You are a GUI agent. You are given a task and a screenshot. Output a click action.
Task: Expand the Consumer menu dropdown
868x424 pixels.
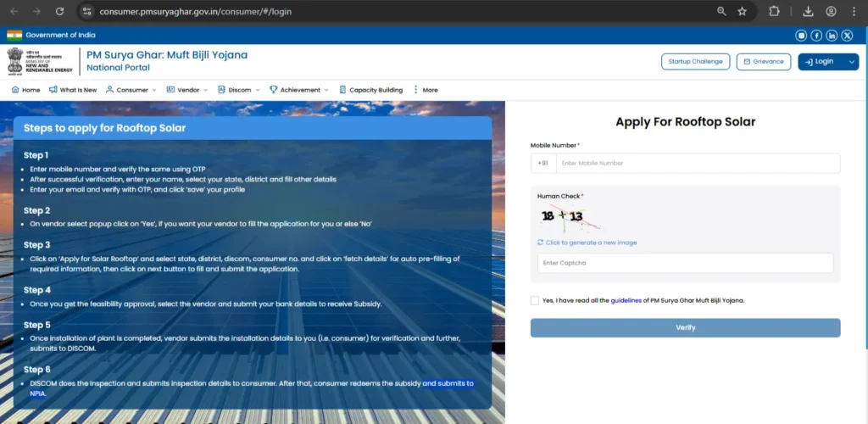point(131,90)
